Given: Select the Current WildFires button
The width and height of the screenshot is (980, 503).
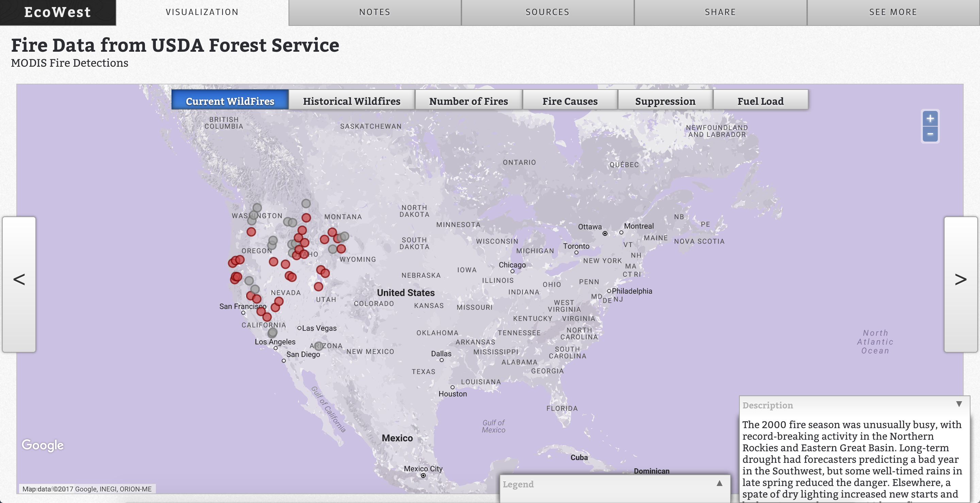Looking at the screenshot, I should (x=230, y=101).
